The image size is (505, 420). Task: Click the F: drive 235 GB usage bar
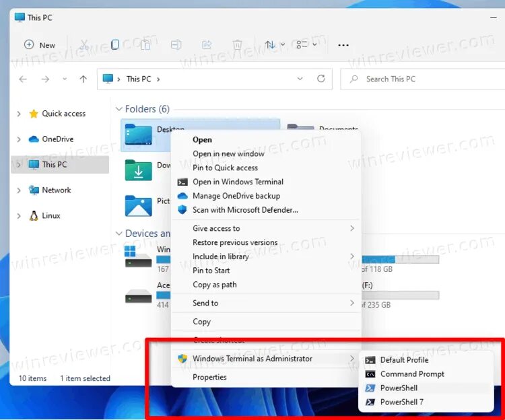tap(401, 295)
